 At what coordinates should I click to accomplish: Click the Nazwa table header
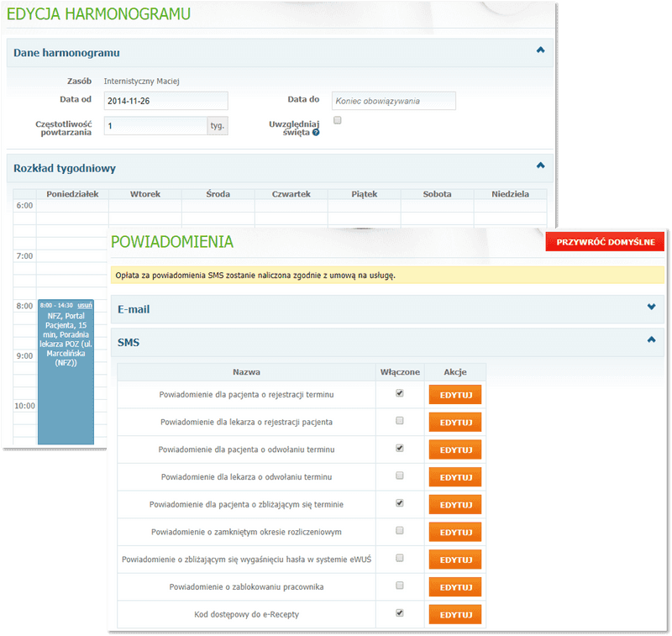pos(246,372)
